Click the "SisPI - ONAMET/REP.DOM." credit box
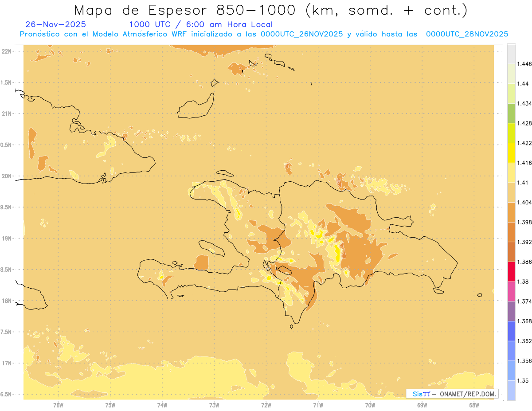The height and width of the screenshot is (411, 532). (452, 394)
